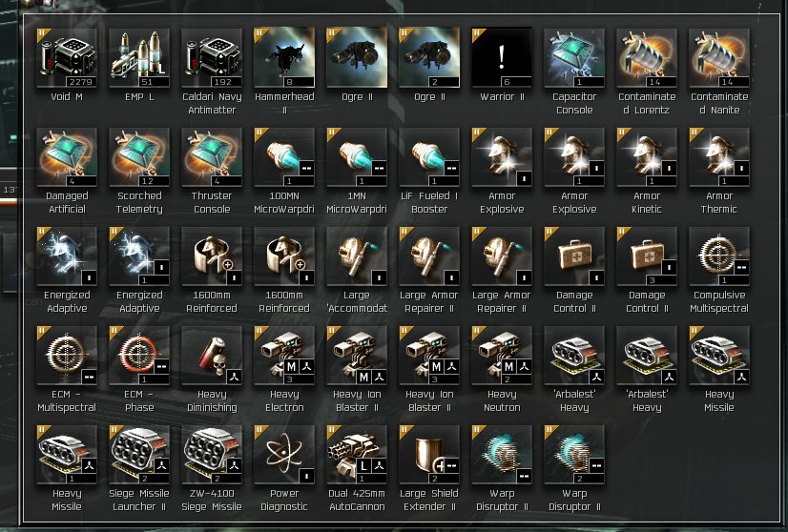Select the Warp Disruptor II stack of 2
Image resolution: width=788 pixels, height=532 pixels.
(573, 455)
